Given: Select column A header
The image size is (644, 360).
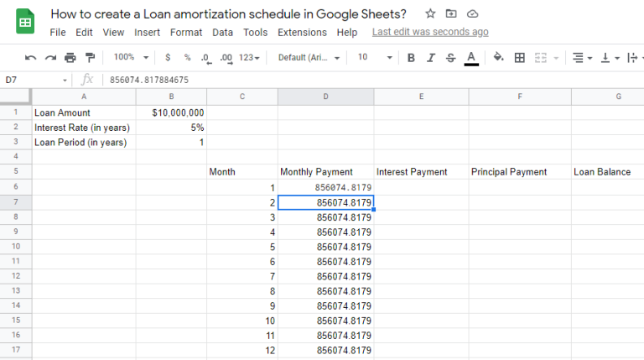Looking at the screenshot, I should point(84,97).
